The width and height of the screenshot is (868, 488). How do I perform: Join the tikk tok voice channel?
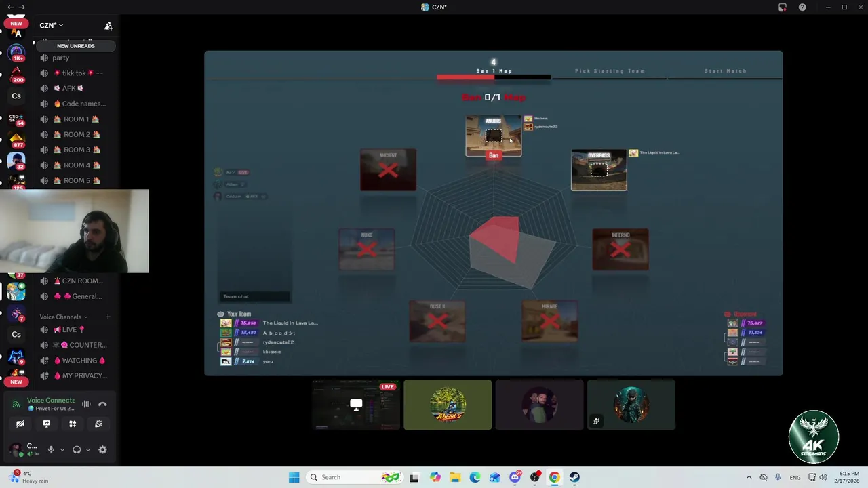pyautogui.click(x=76, y=73)
